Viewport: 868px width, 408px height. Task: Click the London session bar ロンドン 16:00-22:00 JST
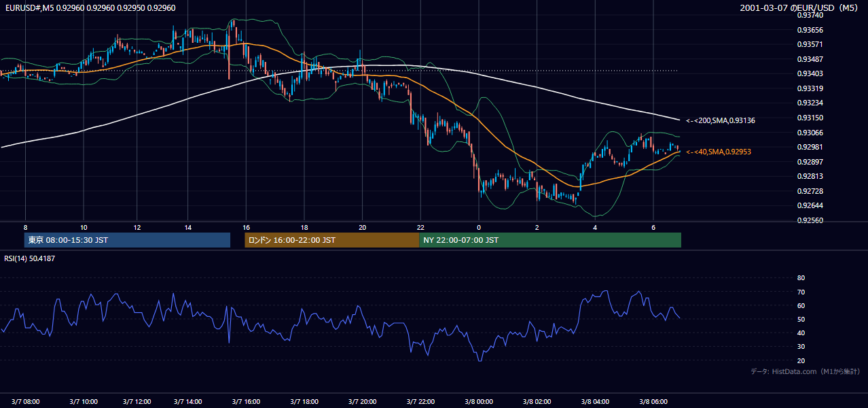tap(332, 240)
